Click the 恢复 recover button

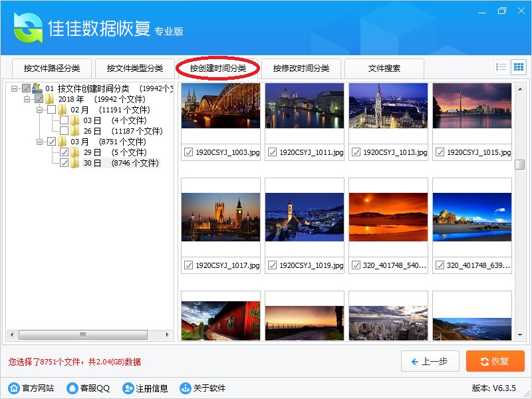(x=495, y=361)
